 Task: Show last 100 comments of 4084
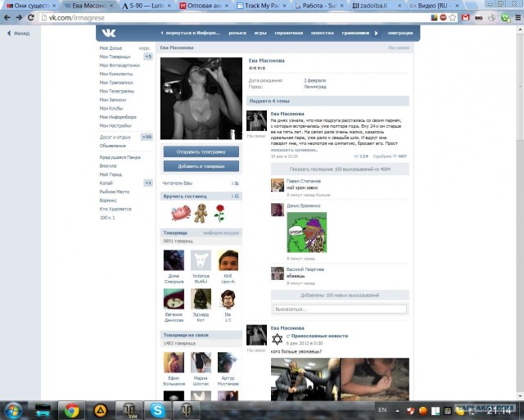[x=338, y=168]
